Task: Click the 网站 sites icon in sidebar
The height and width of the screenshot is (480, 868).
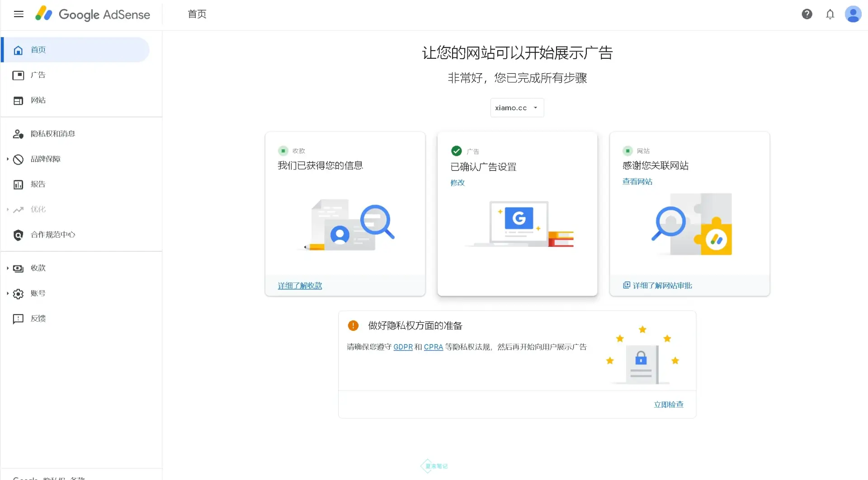Action: (18, 100)
